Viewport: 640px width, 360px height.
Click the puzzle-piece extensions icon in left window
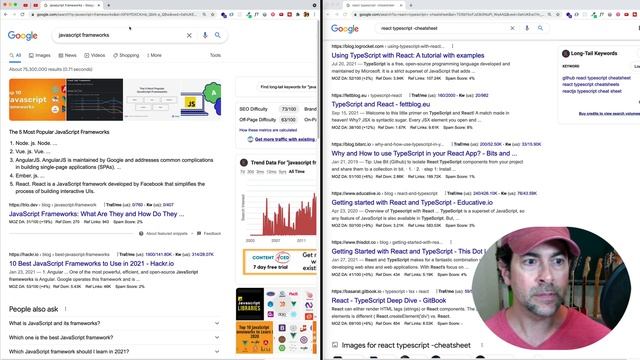(298, 14)
